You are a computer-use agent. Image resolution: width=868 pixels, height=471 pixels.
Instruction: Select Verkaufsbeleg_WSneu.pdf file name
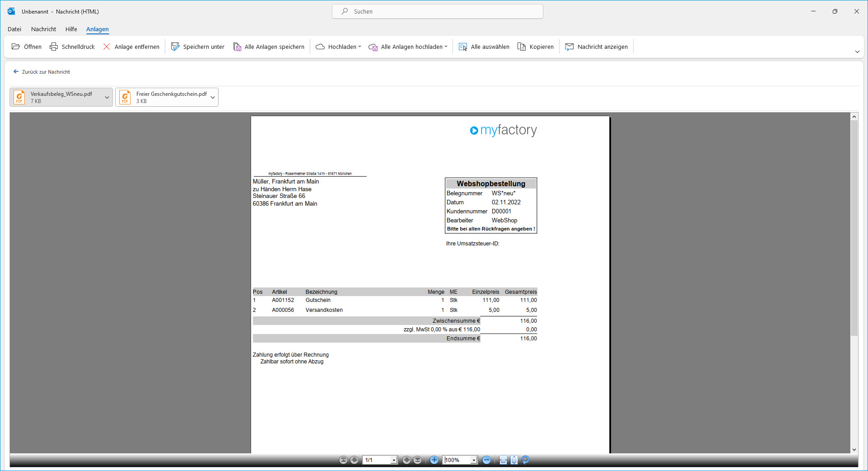61,94
